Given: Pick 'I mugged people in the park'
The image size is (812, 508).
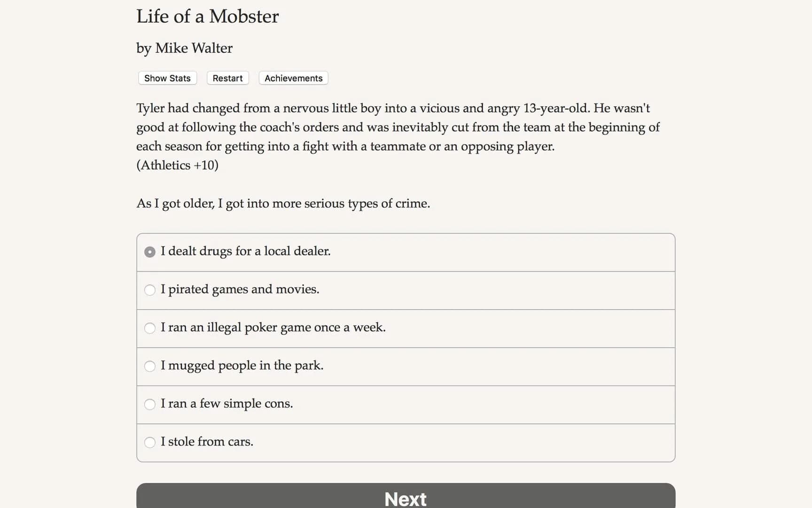Looking at the screenshot, I should pyautogui.click(x=242, y=366).
